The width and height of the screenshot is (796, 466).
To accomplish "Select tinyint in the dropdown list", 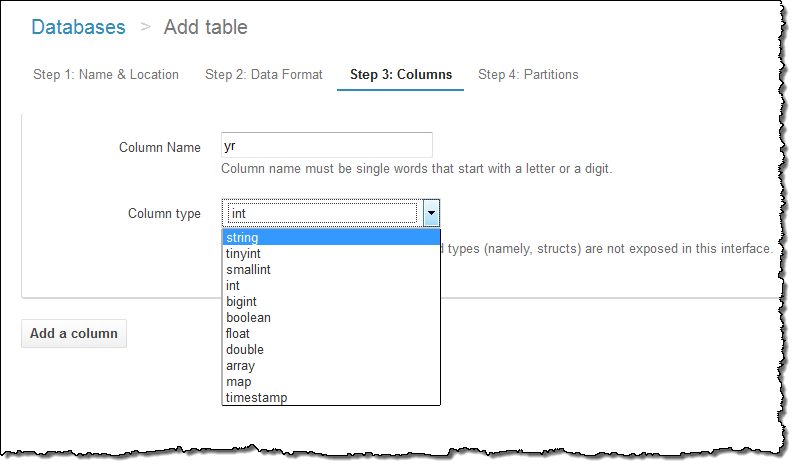I will click(330, 254).
